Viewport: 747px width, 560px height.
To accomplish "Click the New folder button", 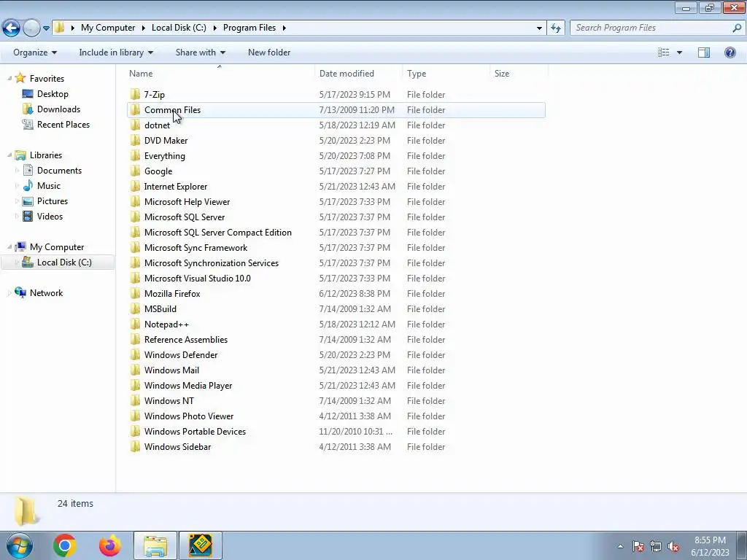I will point(269,52).
